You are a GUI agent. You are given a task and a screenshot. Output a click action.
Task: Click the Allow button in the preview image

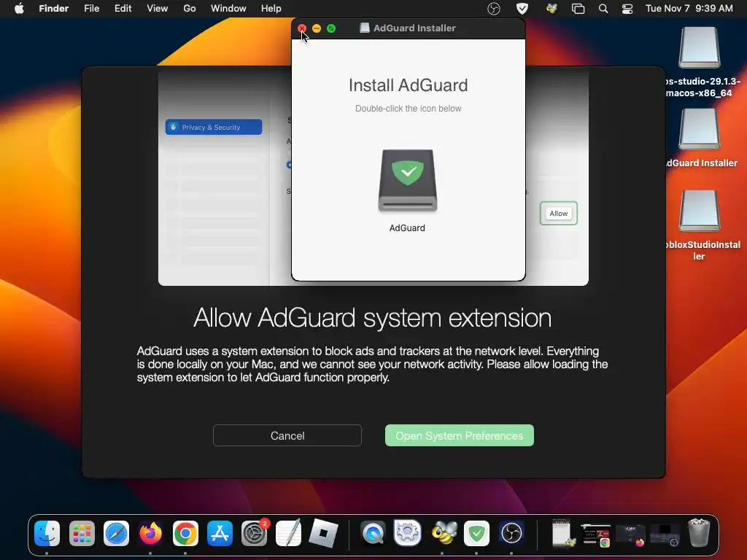coord(558,214)
